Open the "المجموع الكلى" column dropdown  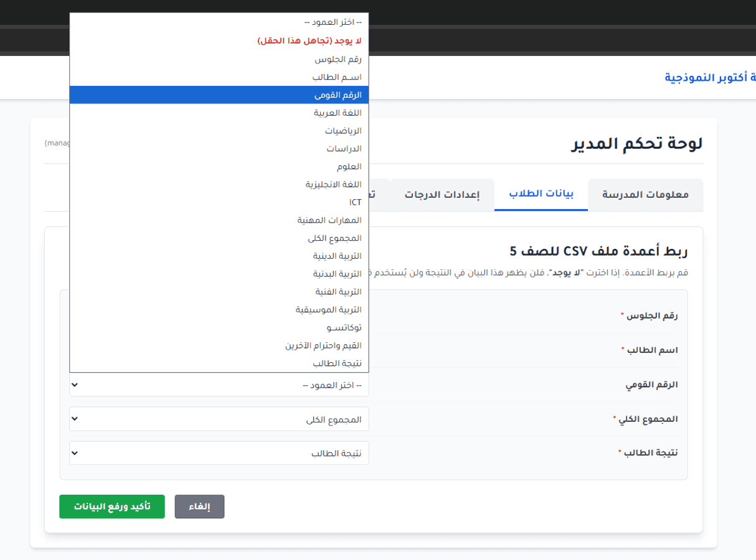click(219, 419)
